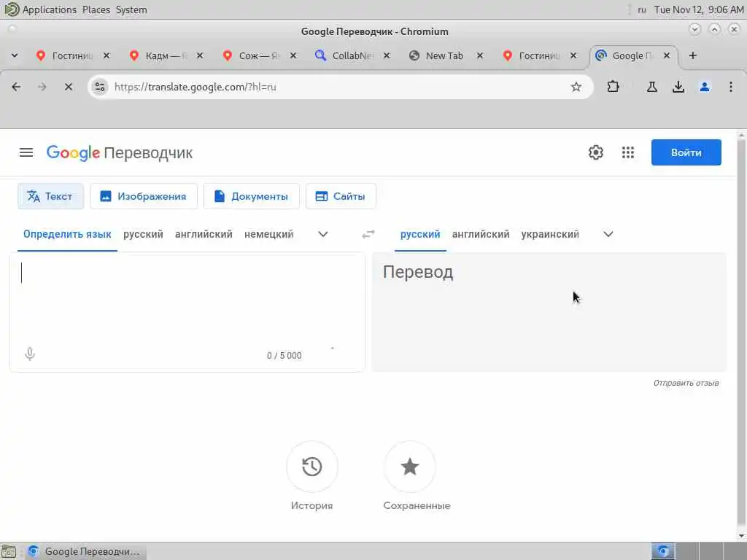
Task: Open the Chromium three-dot menu
Action: pos(731,87)
